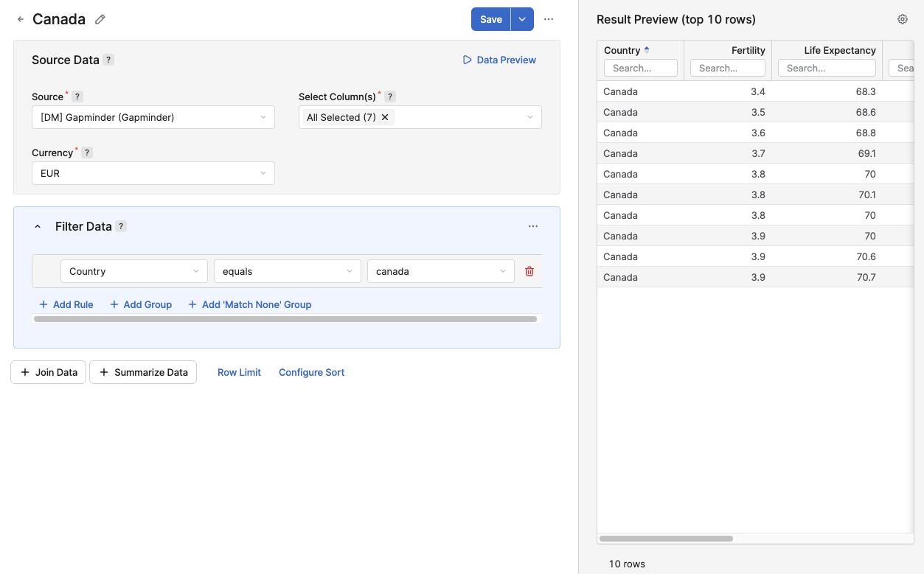The width and height of the screenshot is (924, 574).
Task: Click the Save button
Action: pyautogui.click(x=490, y=19)
